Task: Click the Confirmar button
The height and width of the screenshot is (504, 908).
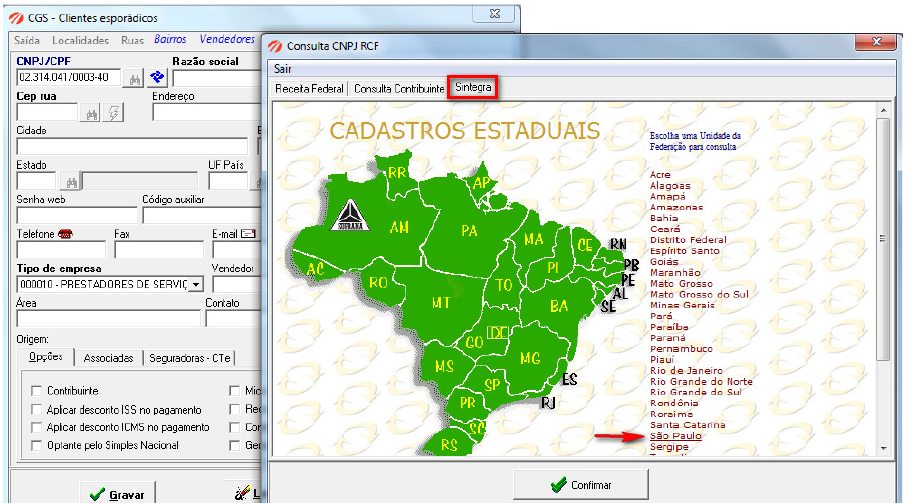Action: point(581,484)
